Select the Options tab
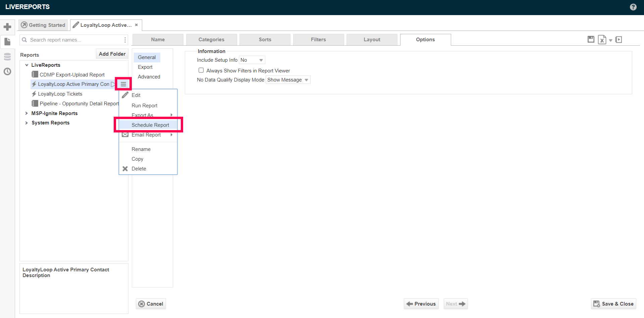The height and width of the screenshot is (318, 644). click(425, 40)
